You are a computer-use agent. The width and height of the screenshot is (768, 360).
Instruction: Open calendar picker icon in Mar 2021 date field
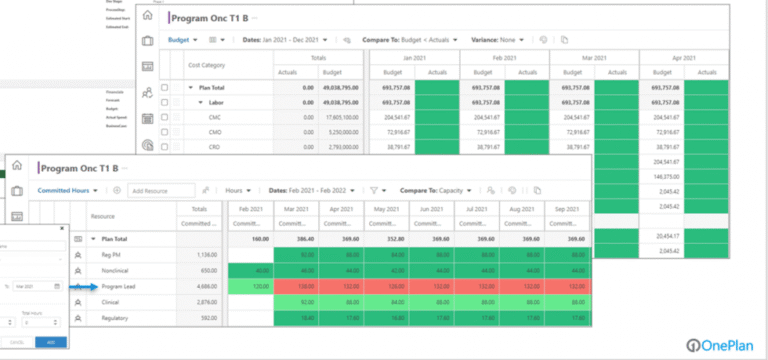(57, 287)
